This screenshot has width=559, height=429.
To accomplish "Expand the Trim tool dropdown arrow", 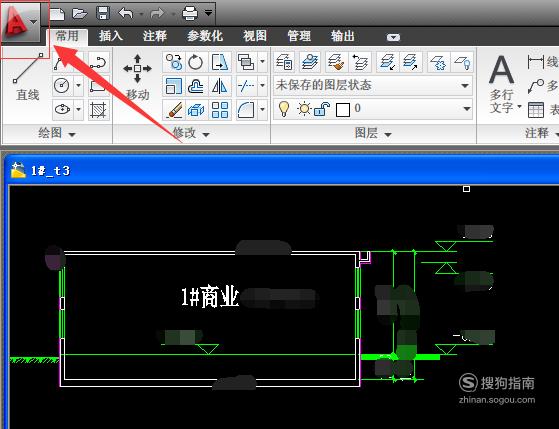I will point(262,86).
